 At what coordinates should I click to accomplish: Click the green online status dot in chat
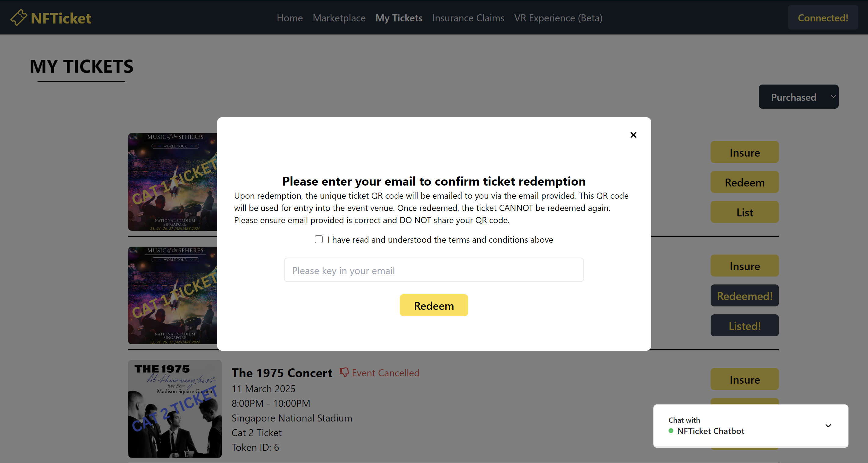(x=671, y=431)
